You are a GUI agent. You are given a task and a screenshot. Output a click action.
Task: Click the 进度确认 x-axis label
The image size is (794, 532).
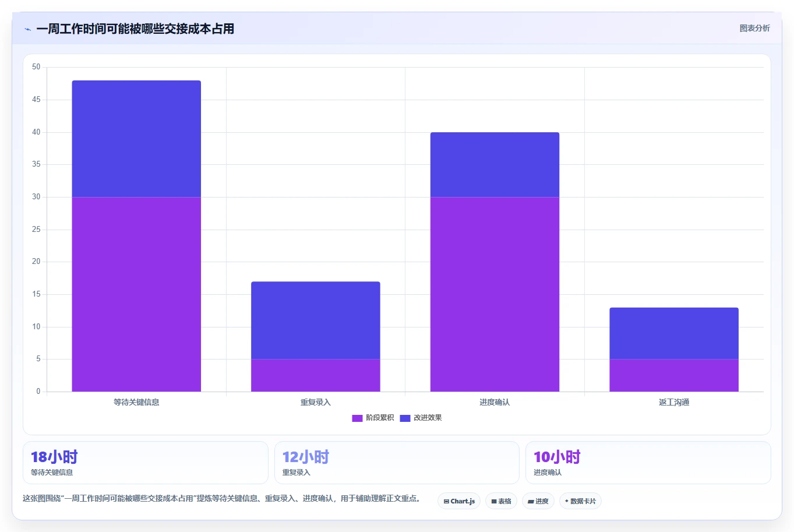(495, 402)
